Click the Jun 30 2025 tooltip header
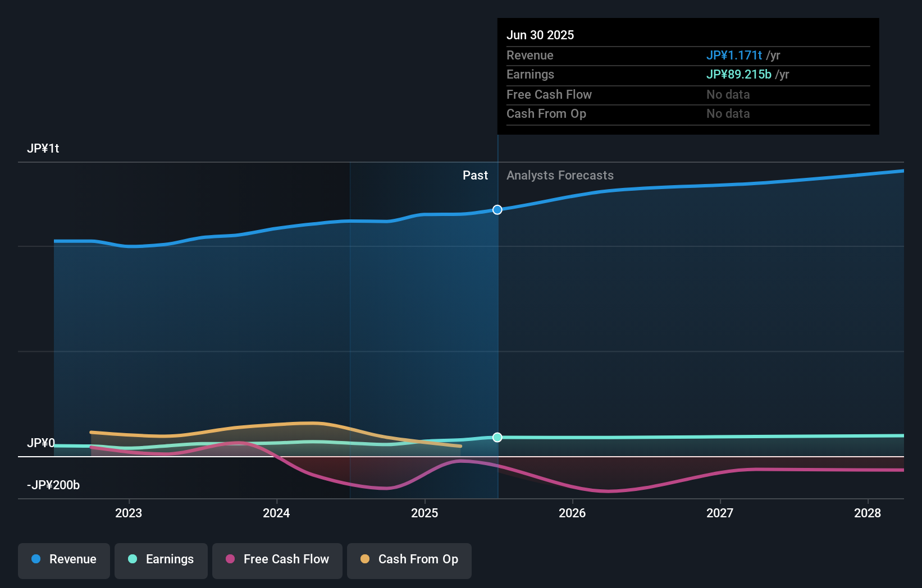The image size is (922, 588). (x=540, y=35)
